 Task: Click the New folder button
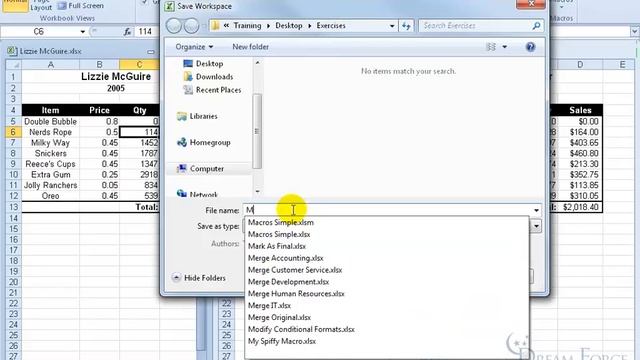coord(251,47)
